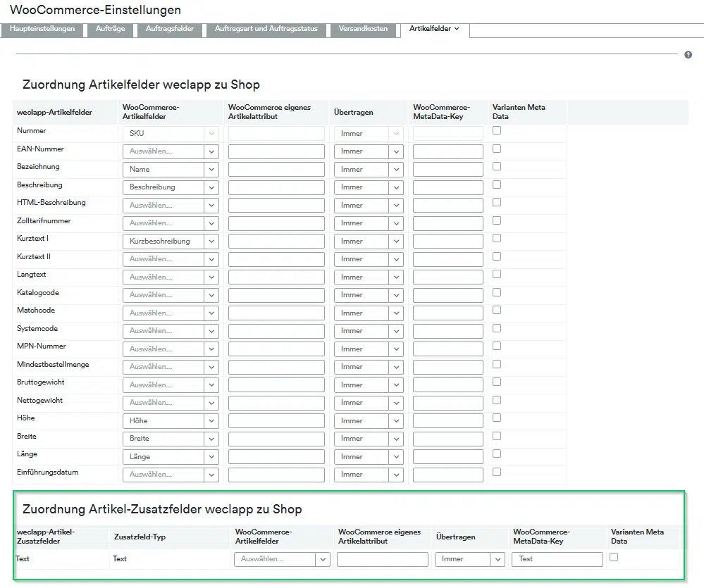Open Übertragen dropdown for Beschreibung row

point(369,187)
